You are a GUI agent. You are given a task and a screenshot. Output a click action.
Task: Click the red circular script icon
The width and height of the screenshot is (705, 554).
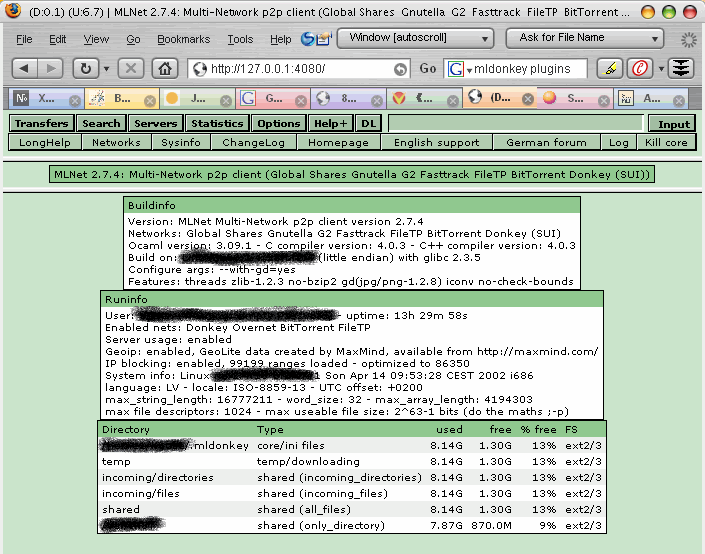[640, 68]
